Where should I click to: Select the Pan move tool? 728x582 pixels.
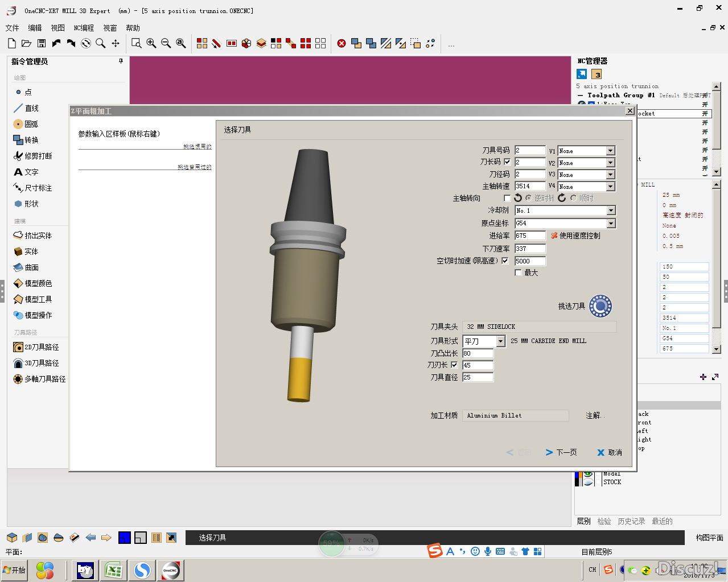click(116, 43)
